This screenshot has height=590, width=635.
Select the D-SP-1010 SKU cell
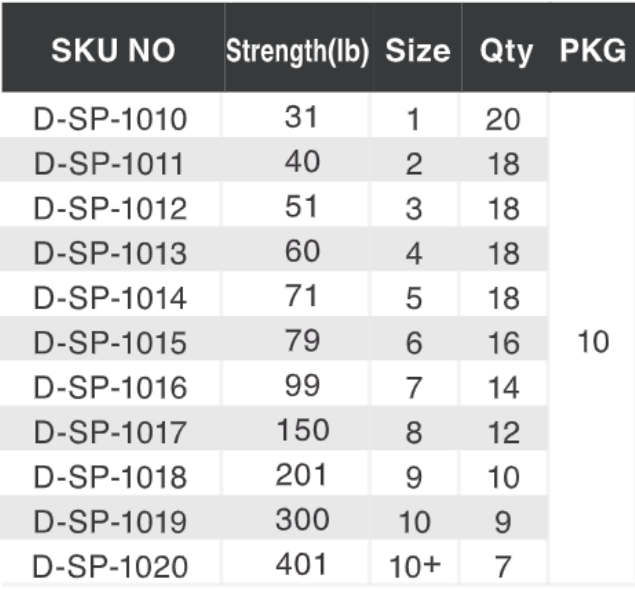coord(110,120)
